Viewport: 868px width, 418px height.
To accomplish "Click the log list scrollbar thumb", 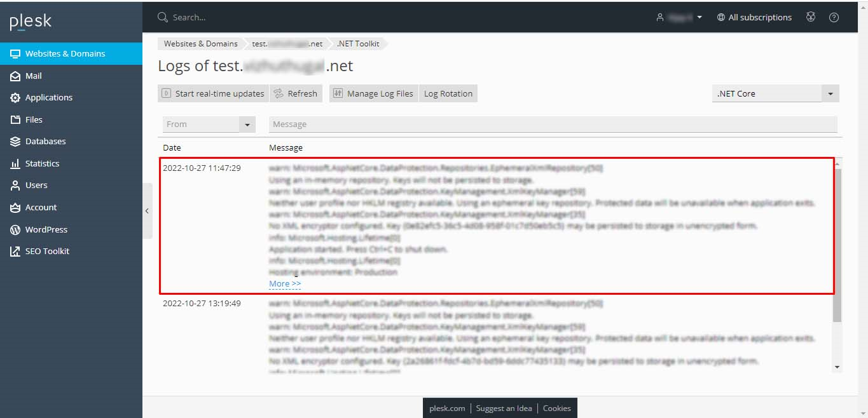I will 837,245.
